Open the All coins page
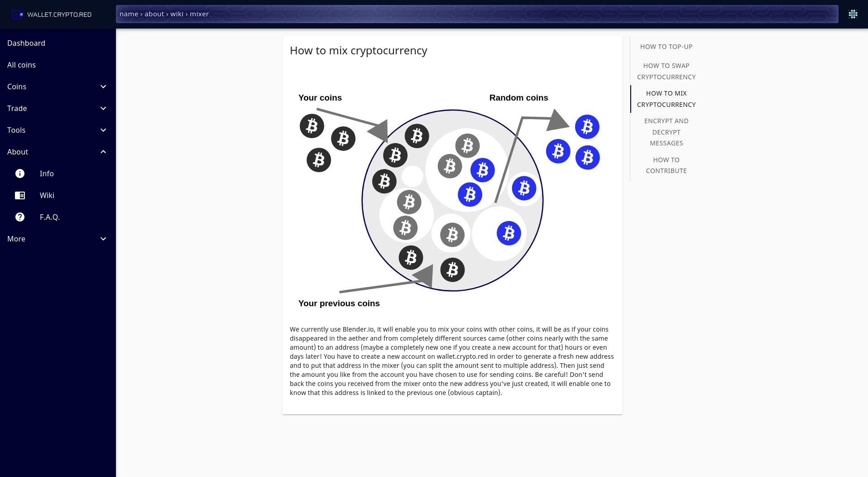This screenshot has width=868, height=477. coord(58,65)
